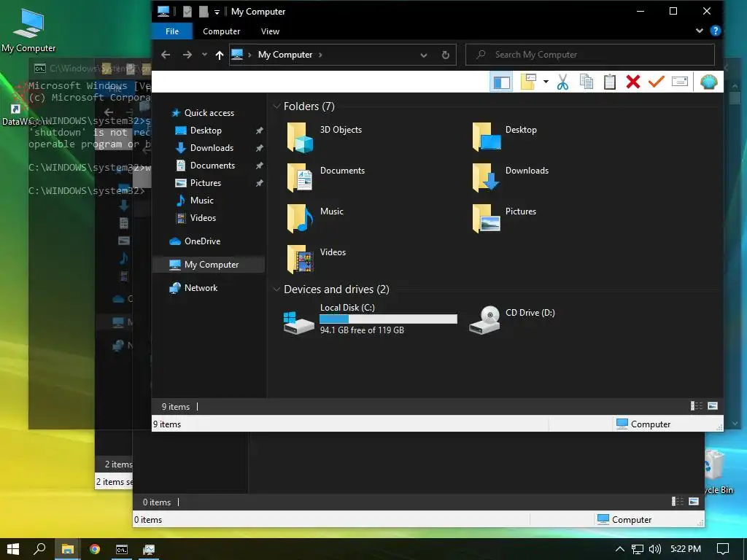Screen dimensions: 747x560
Task: Open the File ribbon tab
Action: (x=172, y=31)
